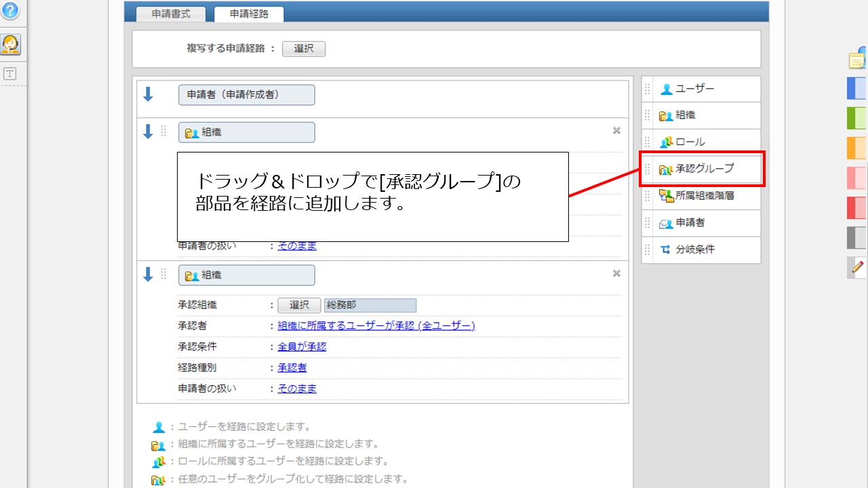Switch to the 申請書式 tab

[x=171, y=14]
